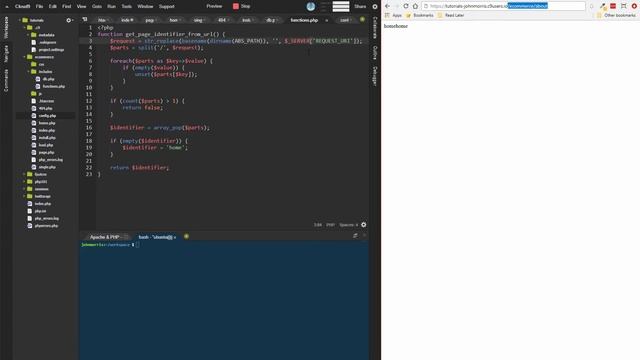Click the browser address bar
640x360 pixels.
[503, 6]
